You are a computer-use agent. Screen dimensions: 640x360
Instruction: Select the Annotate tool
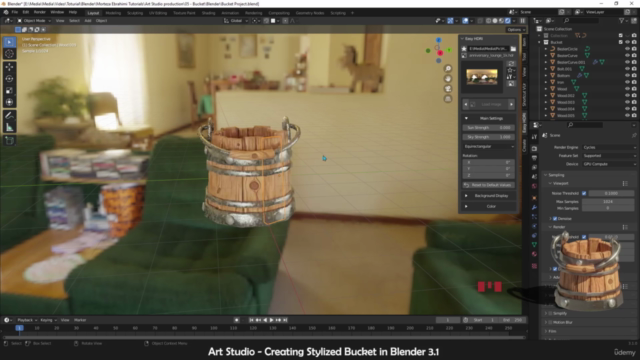tap(9, 116)
